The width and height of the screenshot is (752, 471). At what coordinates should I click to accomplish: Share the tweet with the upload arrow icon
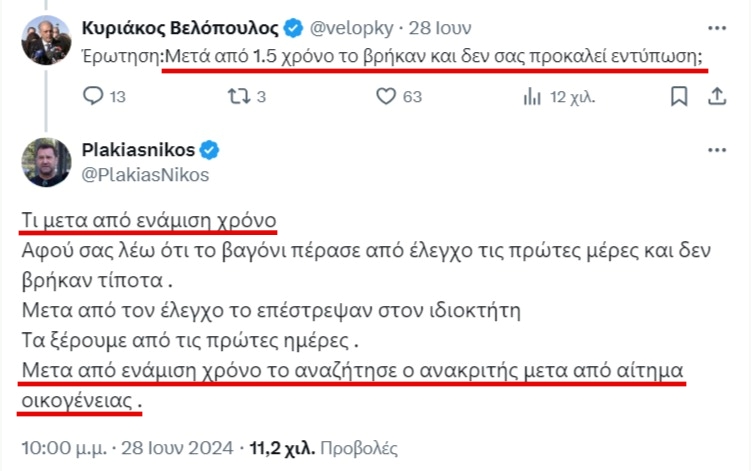pyautogui.click(x=717, y=96)
